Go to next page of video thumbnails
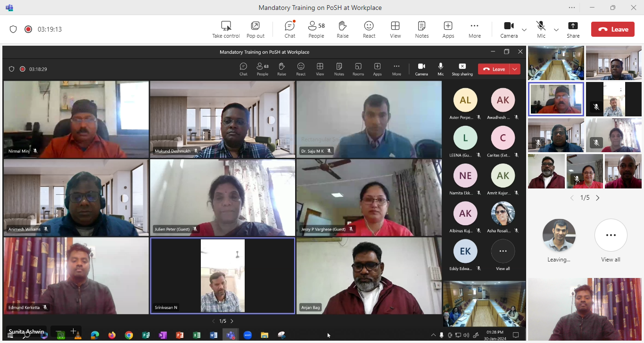The image size is (644, 343). tap(598, 198)
